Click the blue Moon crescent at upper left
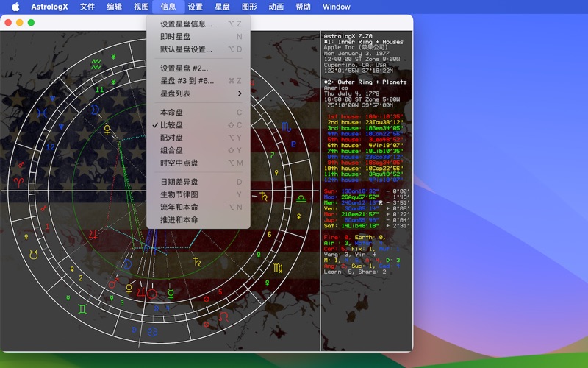The width and height of the screenshot is (588, 368). coord(95,110)
